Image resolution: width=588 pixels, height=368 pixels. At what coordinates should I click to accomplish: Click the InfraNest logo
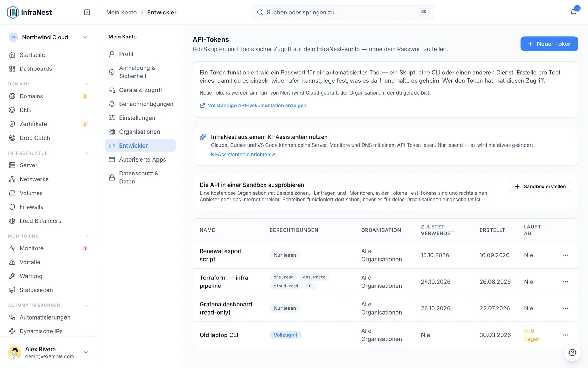[x=29, y=12]
